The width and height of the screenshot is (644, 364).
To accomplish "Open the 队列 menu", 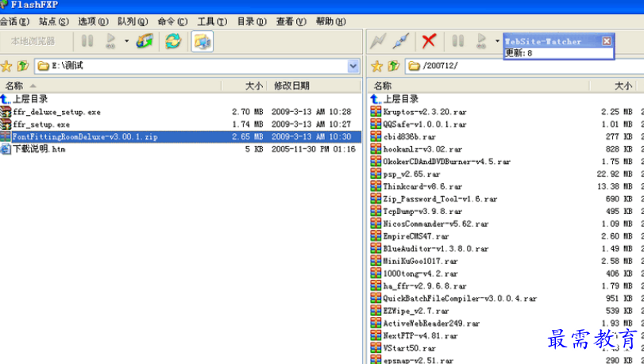I will (133, 21).
